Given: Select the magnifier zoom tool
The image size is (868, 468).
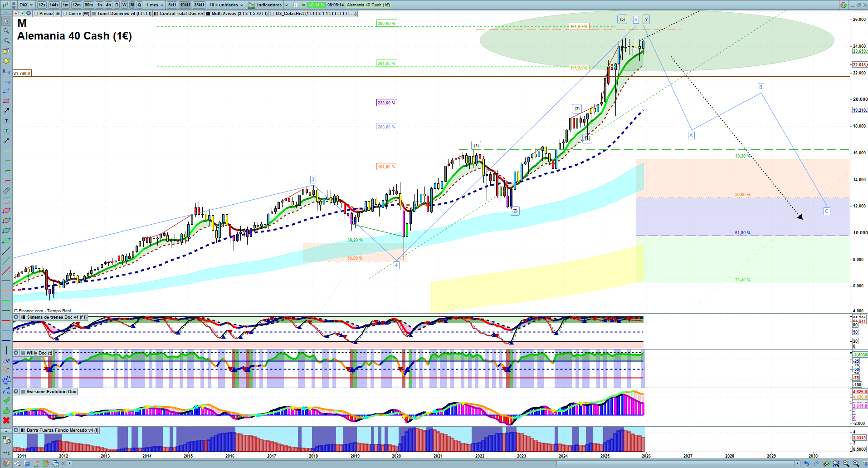Looking at the screenshot, I should tap(6, 31).
